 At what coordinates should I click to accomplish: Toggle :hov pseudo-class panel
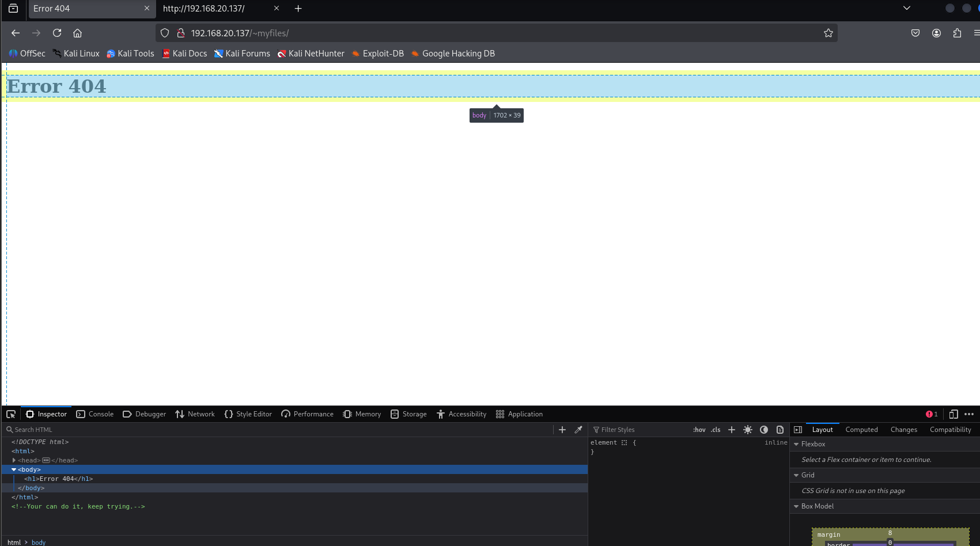click(x=699, y=430)
